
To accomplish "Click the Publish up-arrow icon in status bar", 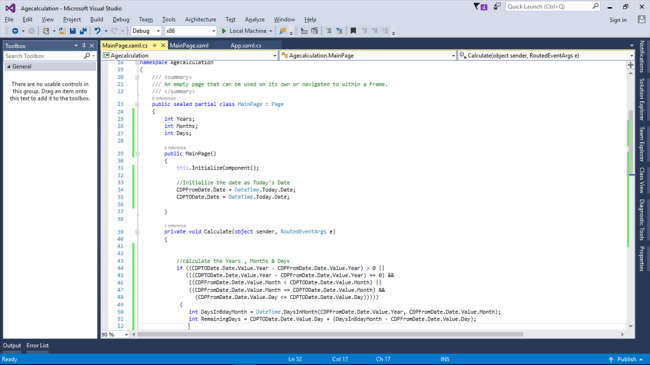I will pos(611,359).
